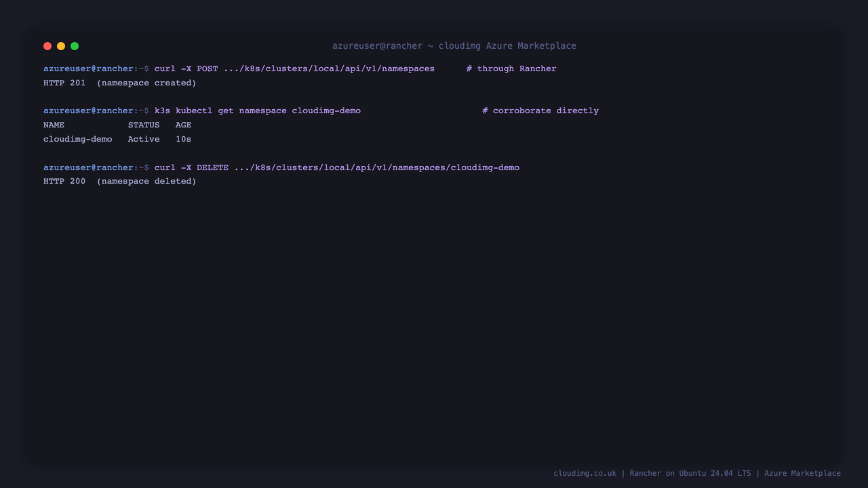The image size is (868, 488).
Task: Click the 'azureuser@rancher' prompt on the kubectl line
Action: (x=89, y=110)
